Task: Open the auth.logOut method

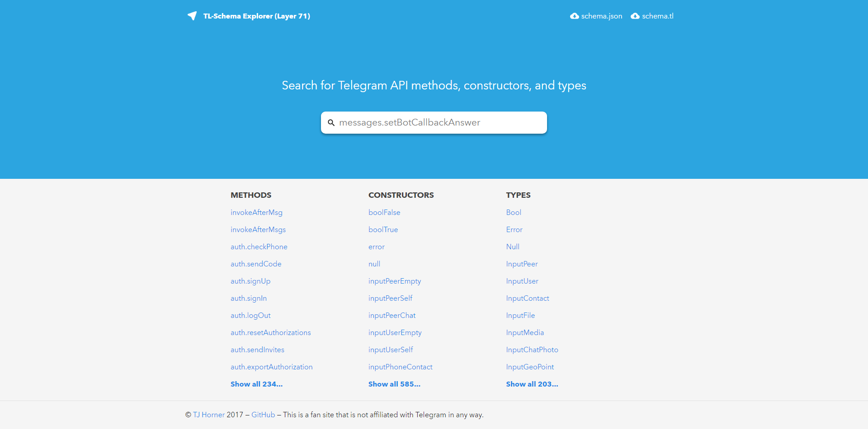Action: 250,315
